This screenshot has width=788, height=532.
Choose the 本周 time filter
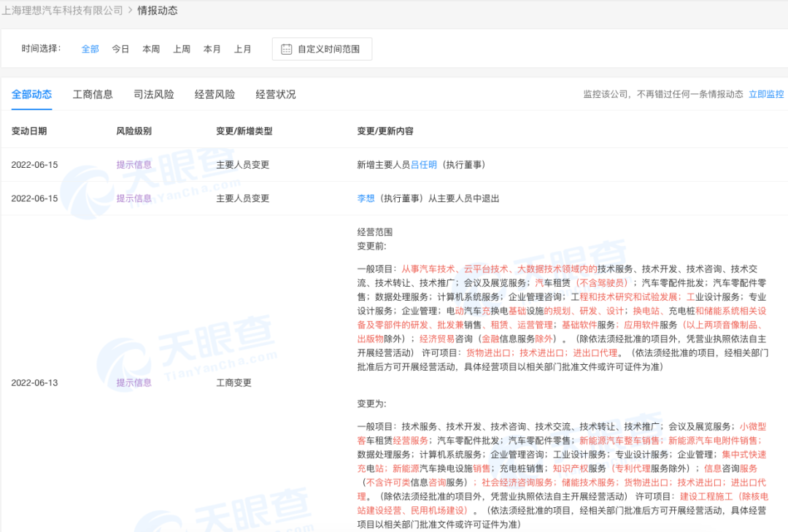[151, 49]
